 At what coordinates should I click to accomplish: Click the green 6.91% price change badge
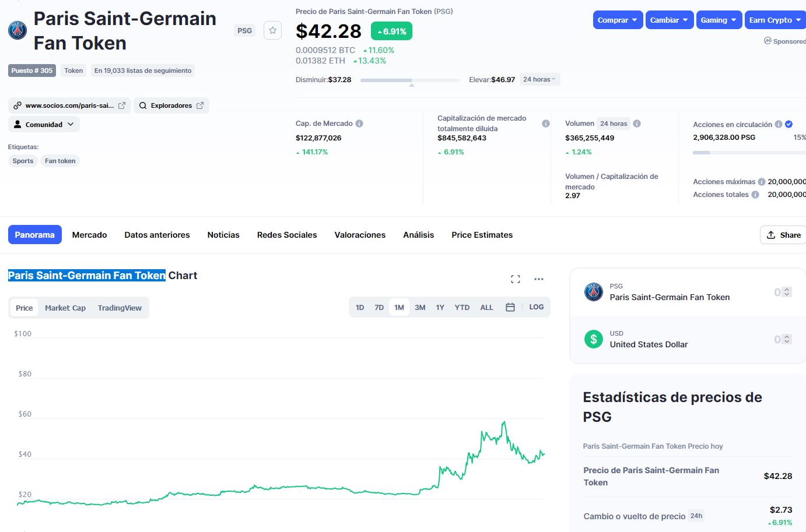(x=391, y=31)
